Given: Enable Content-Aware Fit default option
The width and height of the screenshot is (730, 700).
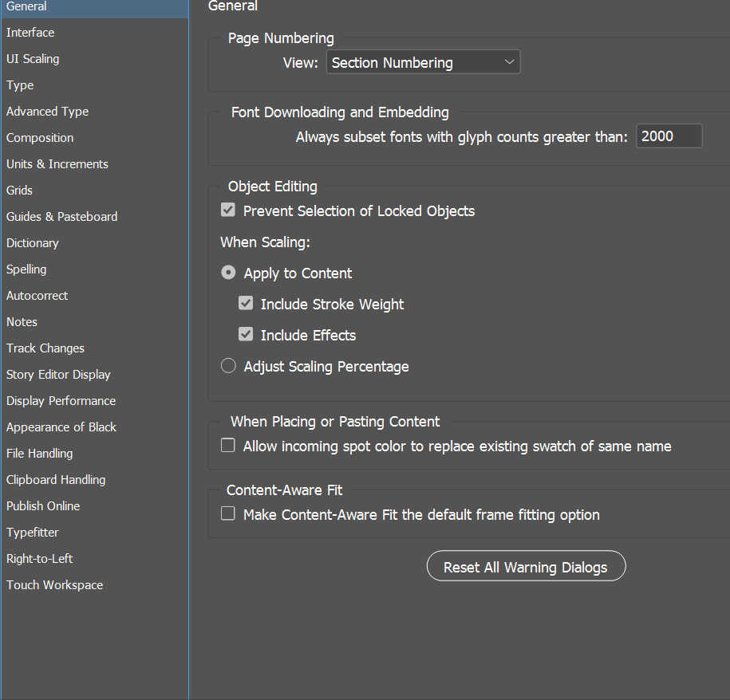Looking at the screenshot, I should [x=228, y=514].
